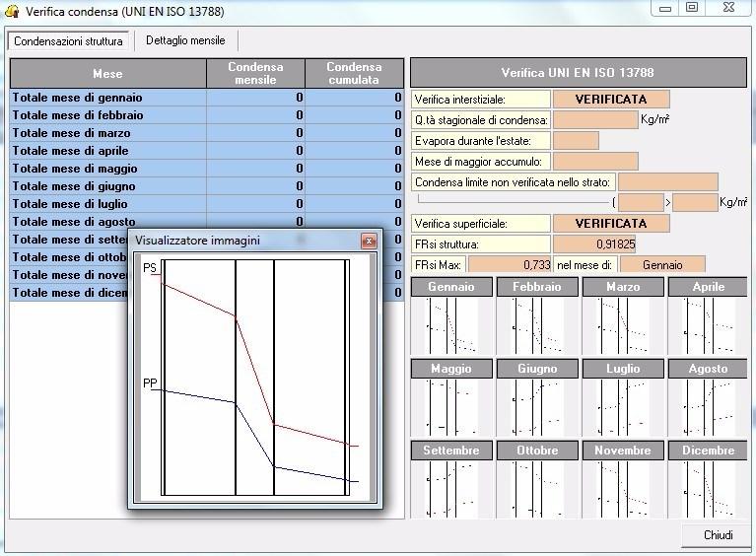The height and width of the screenshot is (556, 756).
Task: Select the Condensazioni struttura tab
Action: coord(69,41)
